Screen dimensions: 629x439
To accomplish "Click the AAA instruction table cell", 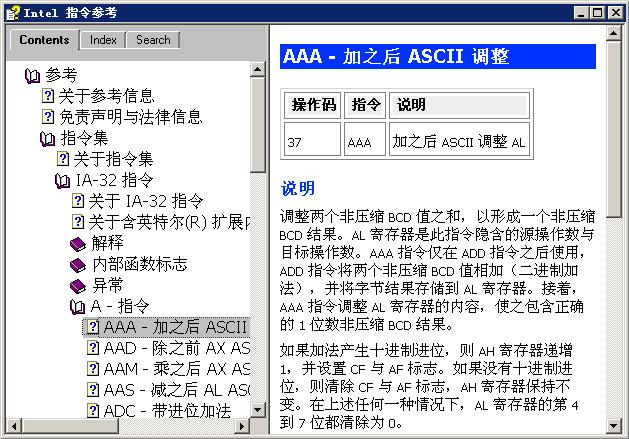I will coord(365,139).
